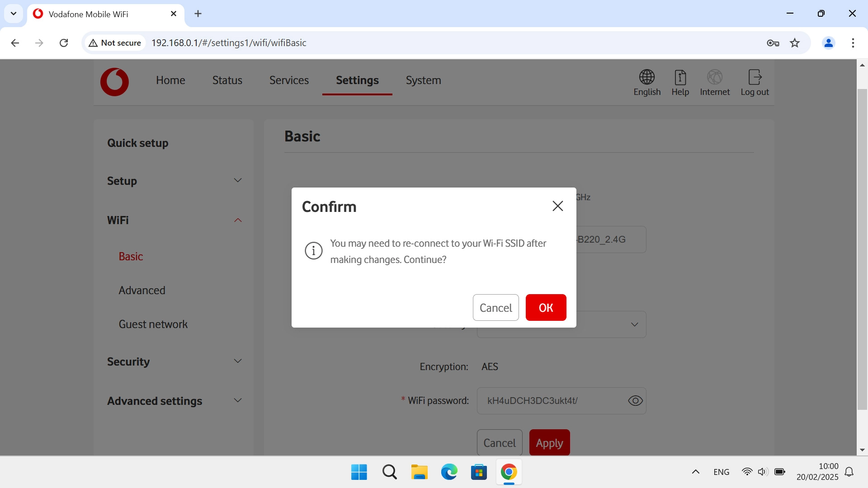Bookmark this page with star icon
The width and height of the screenshot is (868, 488).
tap(795, 43)
